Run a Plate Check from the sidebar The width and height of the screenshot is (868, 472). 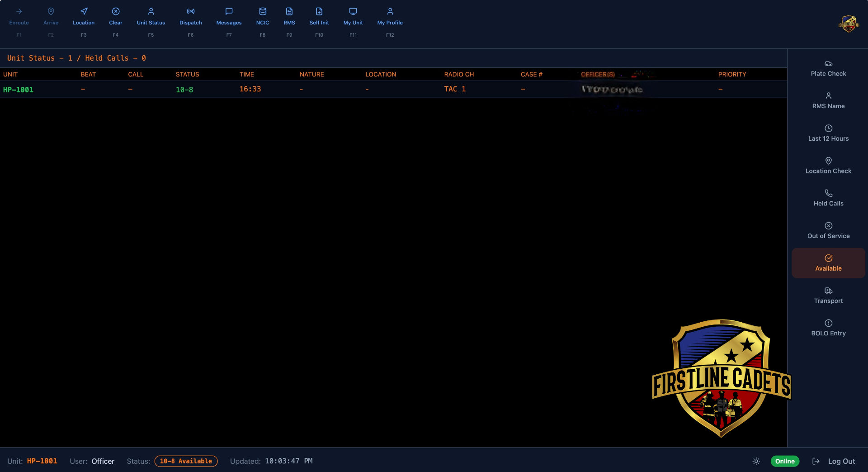[828, 68]
